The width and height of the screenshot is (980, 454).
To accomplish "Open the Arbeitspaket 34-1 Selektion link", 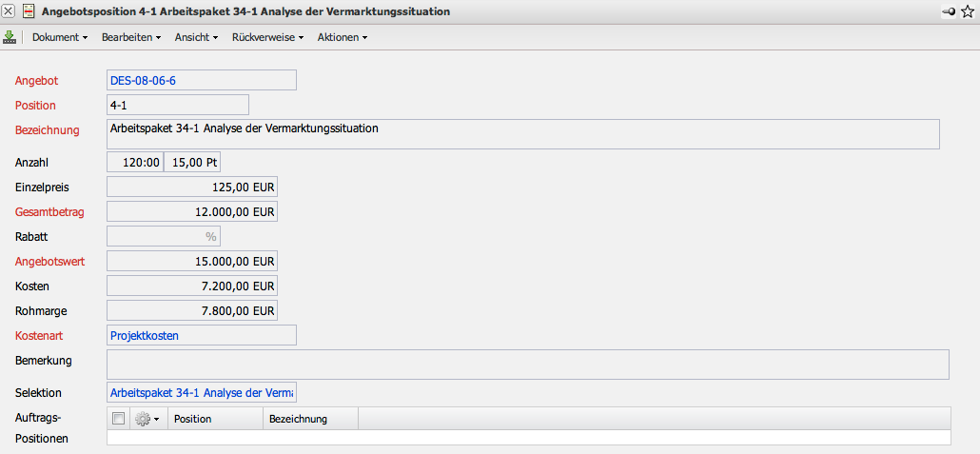I will (202, 392).
